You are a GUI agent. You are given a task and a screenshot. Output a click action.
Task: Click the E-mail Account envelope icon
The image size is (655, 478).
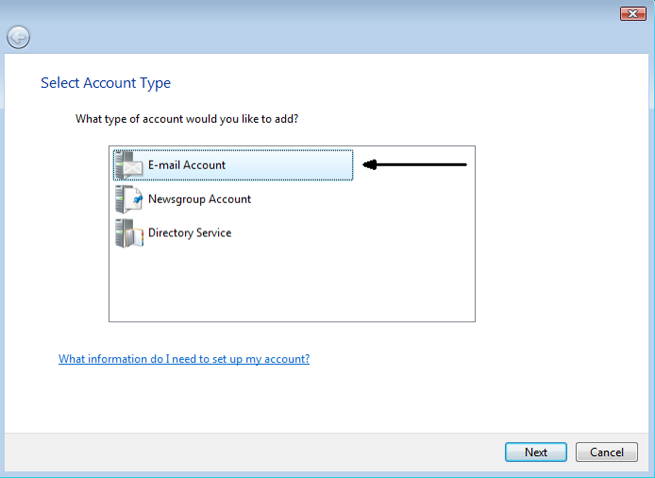point(129,165)
